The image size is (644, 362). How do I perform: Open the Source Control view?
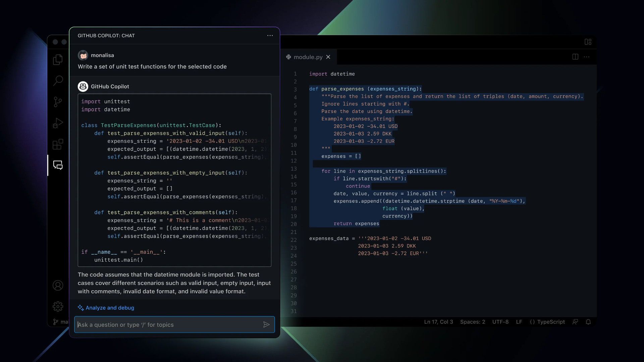click(x=57, y=102)
